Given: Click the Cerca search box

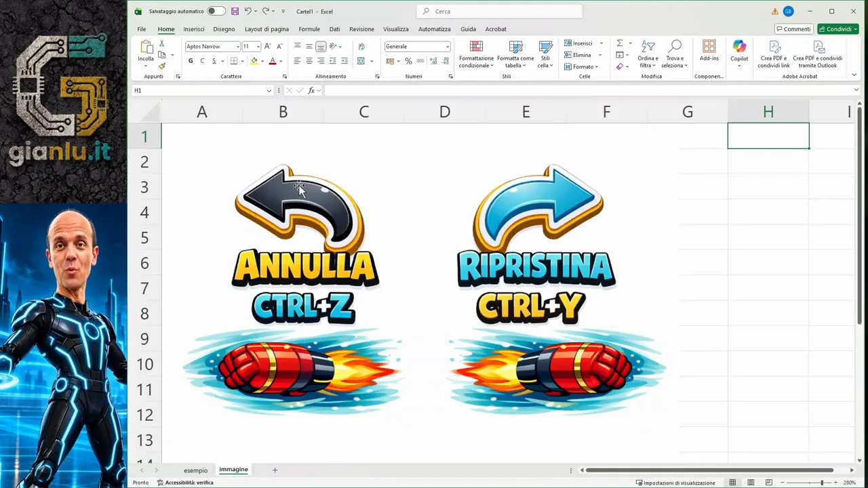Looking at the screenshot, I should [x=499, y=12].
